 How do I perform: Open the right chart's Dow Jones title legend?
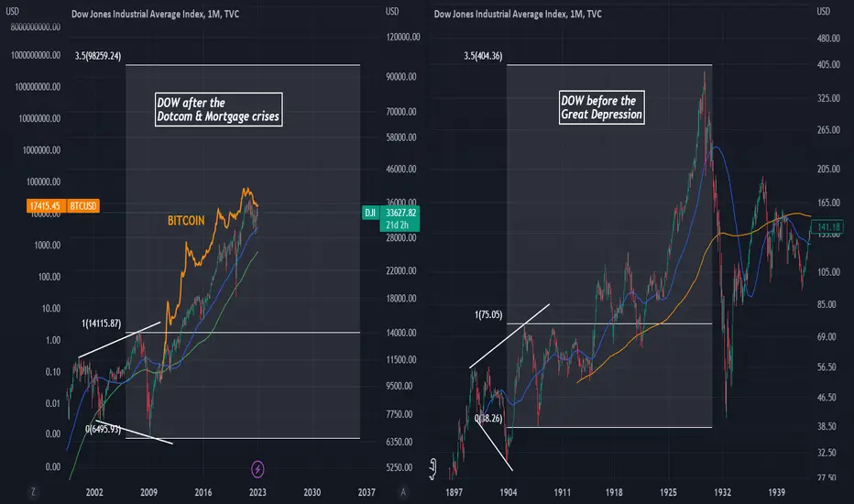[x=518, y=14]
